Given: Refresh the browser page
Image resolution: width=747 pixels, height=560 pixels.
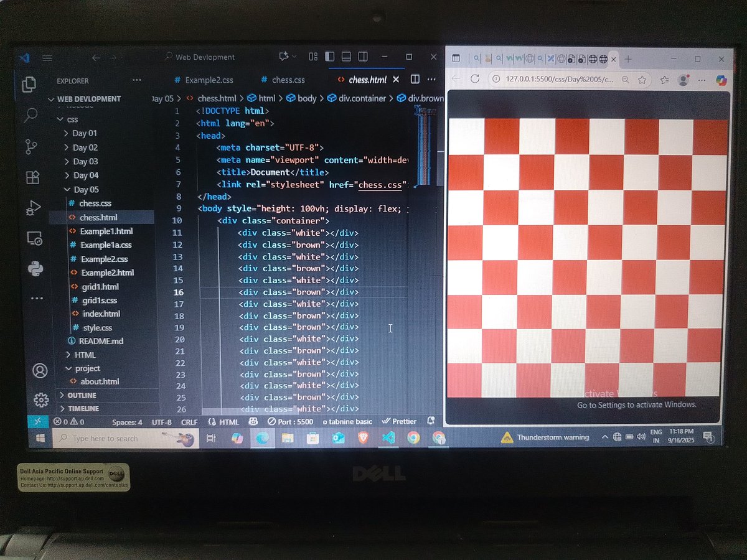Looking at the screenshot, I should [x=475, y=79].
